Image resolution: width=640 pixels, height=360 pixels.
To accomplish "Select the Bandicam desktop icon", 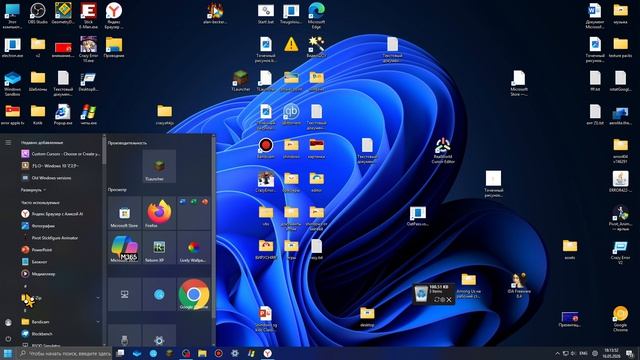I will (x=266, y=148).
